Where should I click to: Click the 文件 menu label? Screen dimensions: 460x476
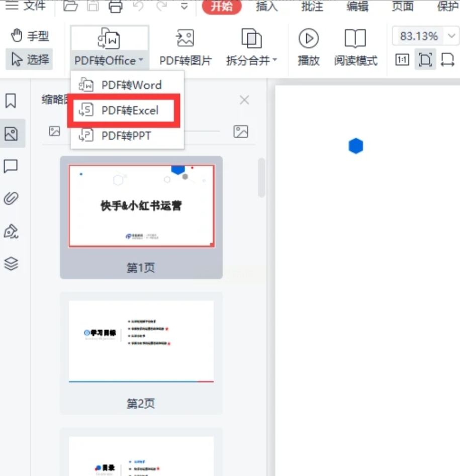click(x=34, y=6)
